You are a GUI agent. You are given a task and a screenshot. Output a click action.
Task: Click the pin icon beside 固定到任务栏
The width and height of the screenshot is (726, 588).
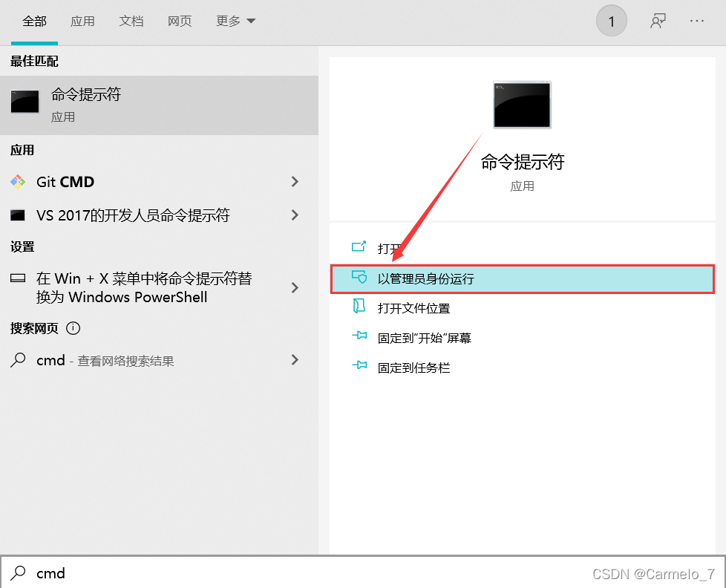(x=359, y=365)
